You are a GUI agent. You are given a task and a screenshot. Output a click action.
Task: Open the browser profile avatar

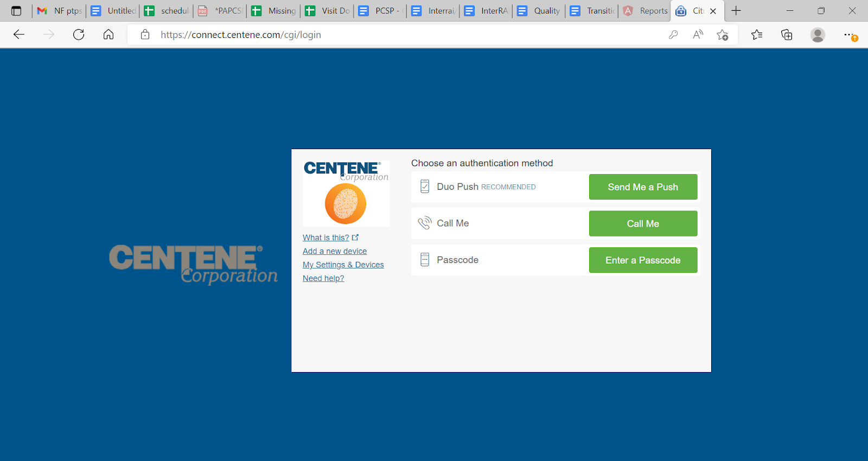click(x=818, y=35)
